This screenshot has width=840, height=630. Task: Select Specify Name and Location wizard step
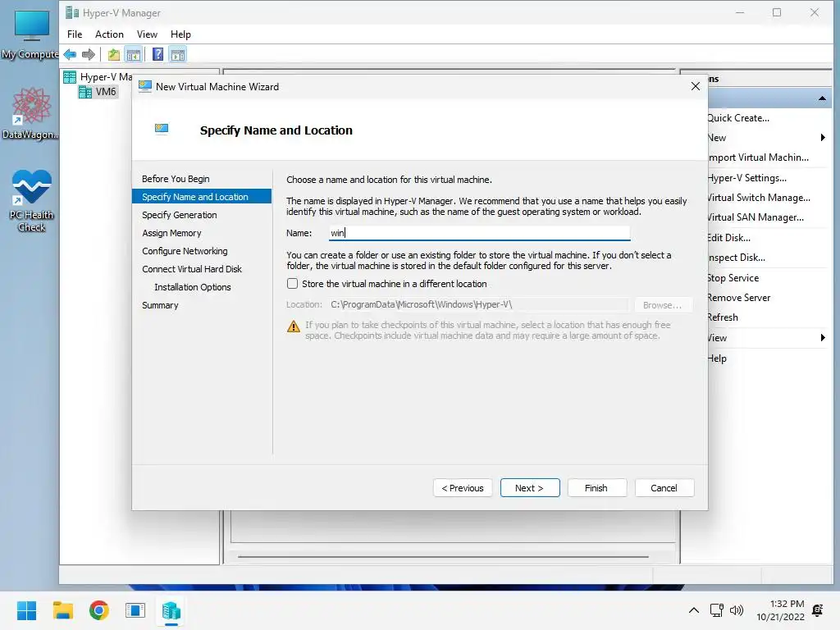coord(202,197)
